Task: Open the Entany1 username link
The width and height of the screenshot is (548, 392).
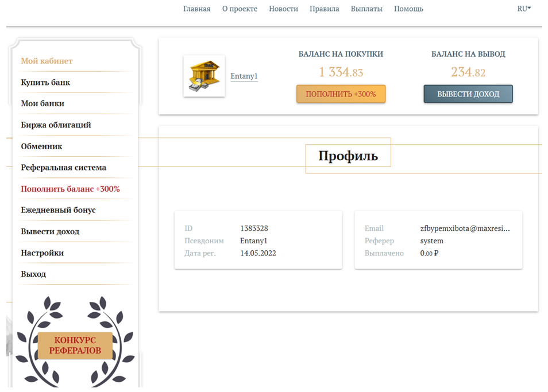Action: [x=244, y=76]
